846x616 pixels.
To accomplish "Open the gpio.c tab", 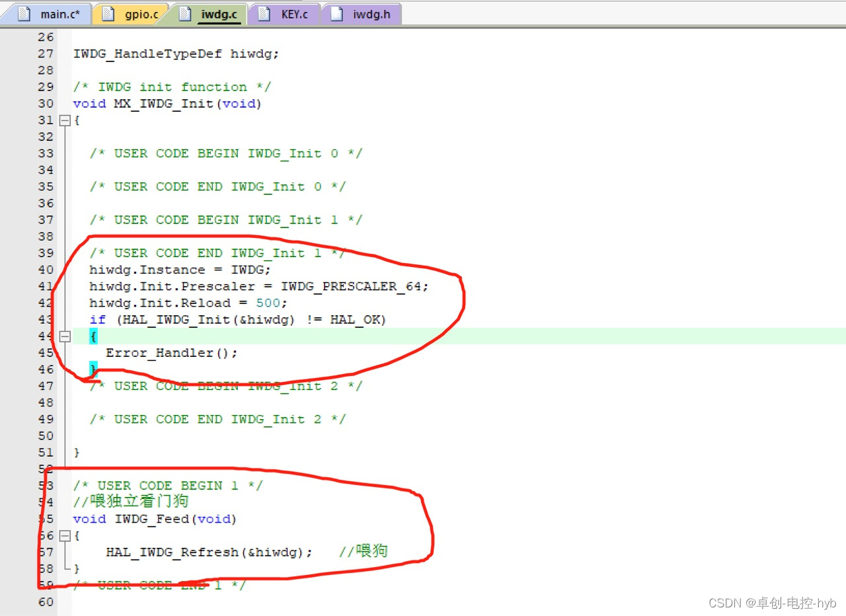I will point(130,14).
